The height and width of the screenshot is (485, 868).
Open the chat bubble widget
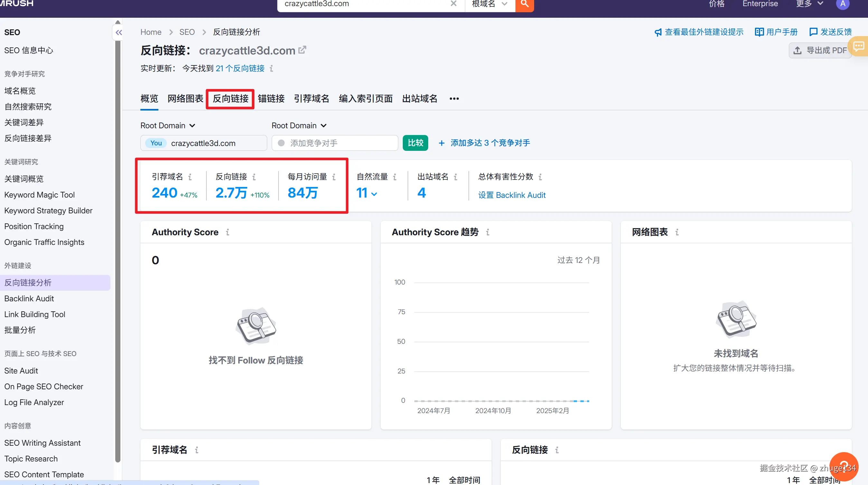(x=859, y=46)
